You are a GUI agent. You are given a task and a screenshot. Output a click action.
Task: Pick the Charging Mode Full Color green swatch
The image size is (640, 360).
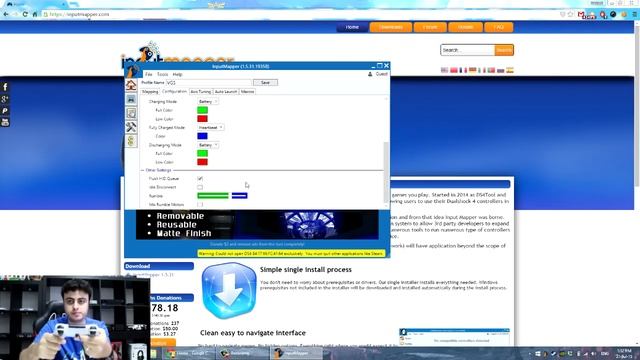tap(202, 110)
